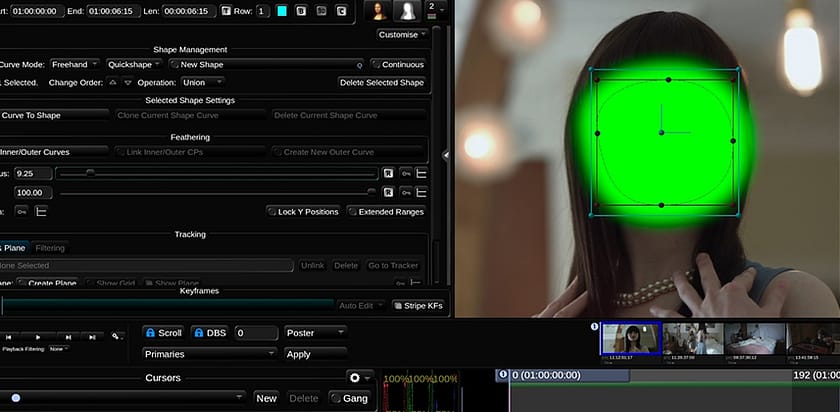Click the Go to Tracker button

393,265
